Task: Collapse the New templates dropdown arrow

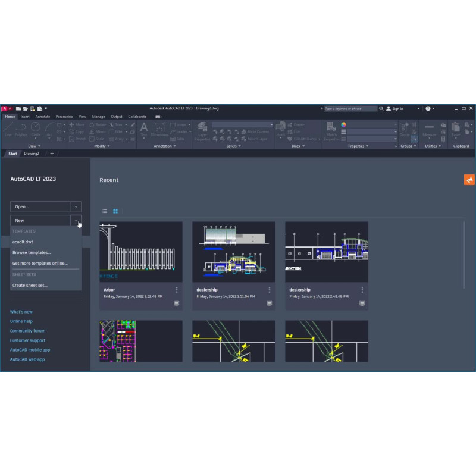Action: point(76,220)
